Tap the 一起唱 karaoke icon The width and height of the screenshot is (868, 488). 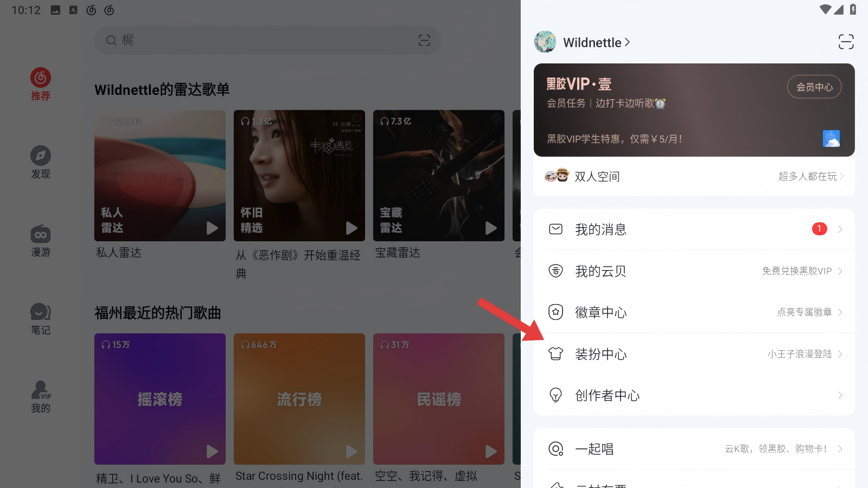tap(556, 449)
